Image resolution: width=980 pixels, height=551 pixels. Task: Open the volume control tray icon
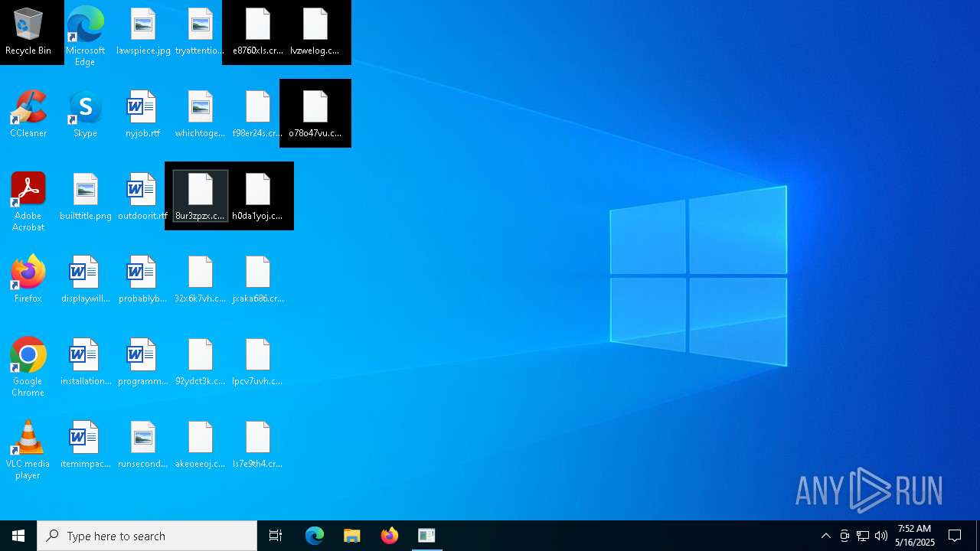click(881, 536)
